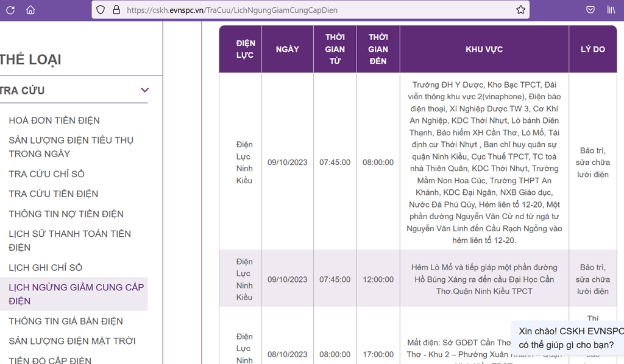Open LỊCH SỬ THANH TOÁN TIỀN ĐIỆN
The height and width of the screenshot is (364, 624).
[x=70, y=240]
